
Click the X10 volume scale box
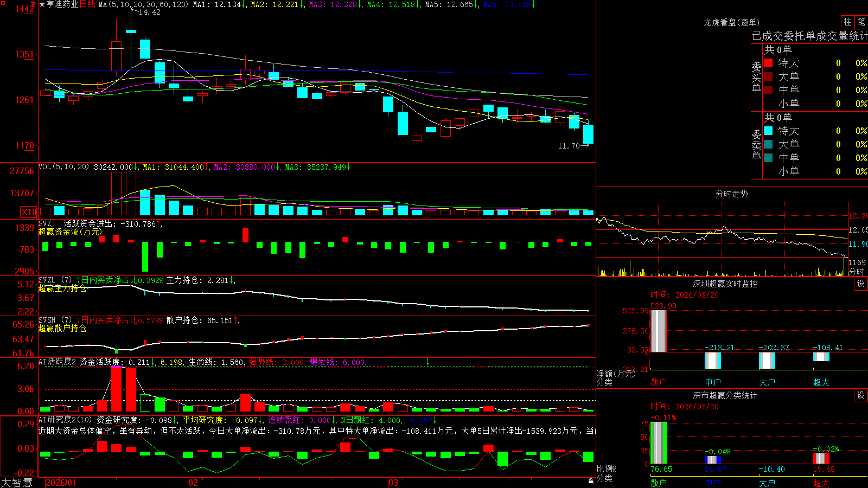pyautogui.click(x=29, y=212)
